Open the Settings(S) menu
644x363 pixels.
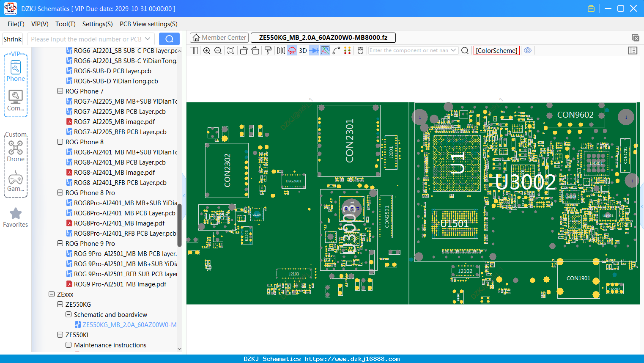pyautogui.click(x=98, y=24)
